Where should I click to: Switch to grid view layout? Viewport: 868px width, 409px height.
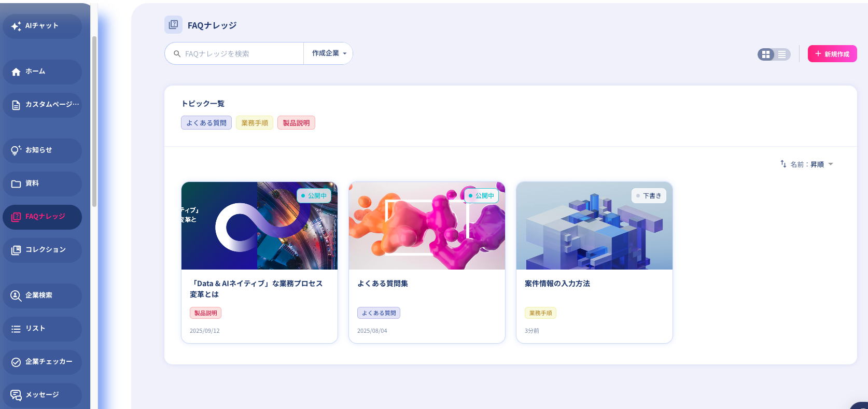tap(766, 54)
